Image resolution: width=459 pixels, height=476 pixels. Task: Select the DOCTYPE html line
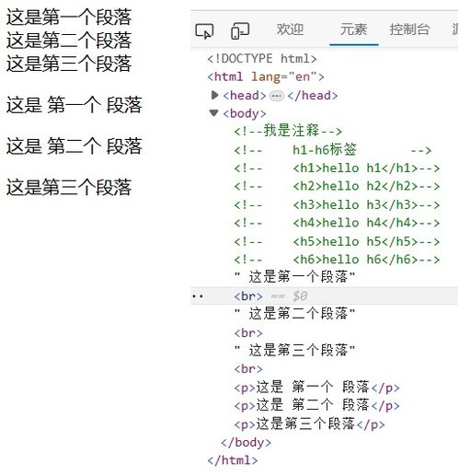pyautogui.click(x=262, y=58)
